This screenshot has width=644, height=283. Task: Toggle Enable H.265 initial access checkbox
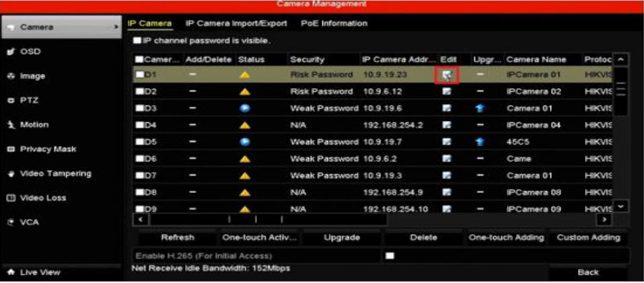389,255
